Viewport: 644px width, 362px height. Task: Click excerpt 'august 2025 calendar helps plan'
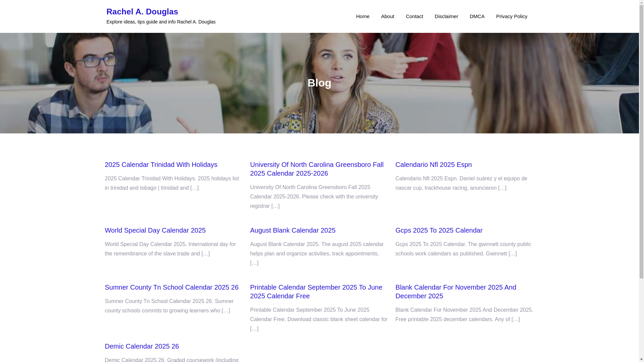317,254
